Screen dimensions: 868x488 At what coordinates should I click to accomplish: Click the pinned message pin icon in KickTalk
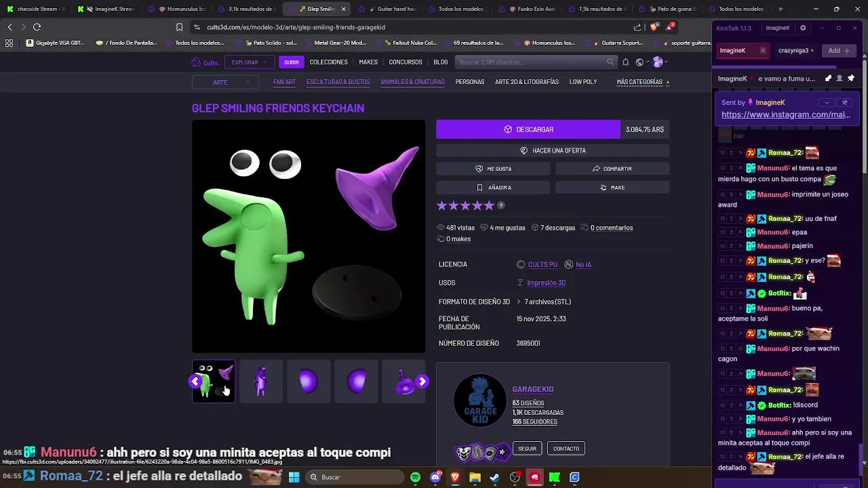click(x=851, y=79)
